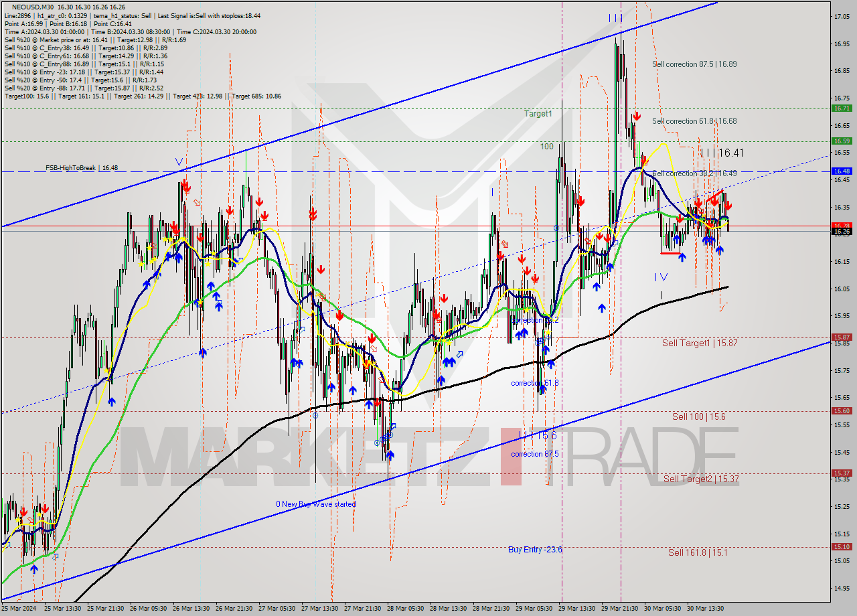857x616 pixels.
Task: Click the green Target1 label
Action: click(x=538, y=114)
